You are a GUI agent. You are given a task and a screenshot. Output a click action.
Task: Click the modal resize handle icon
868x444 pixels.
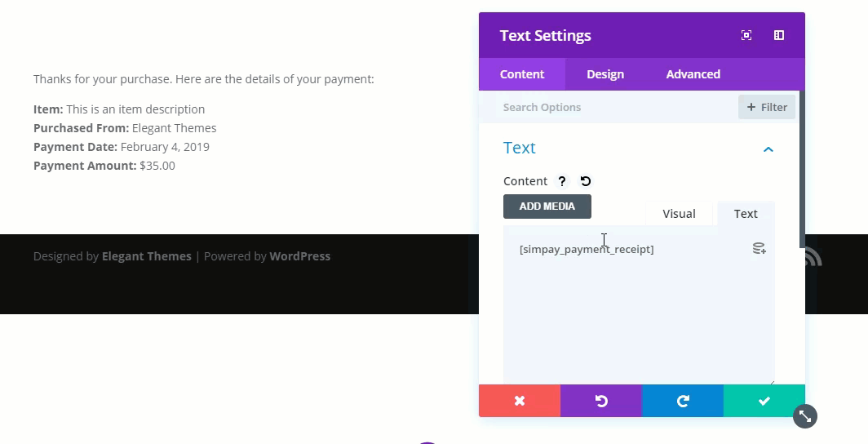[x=805, y=416]
